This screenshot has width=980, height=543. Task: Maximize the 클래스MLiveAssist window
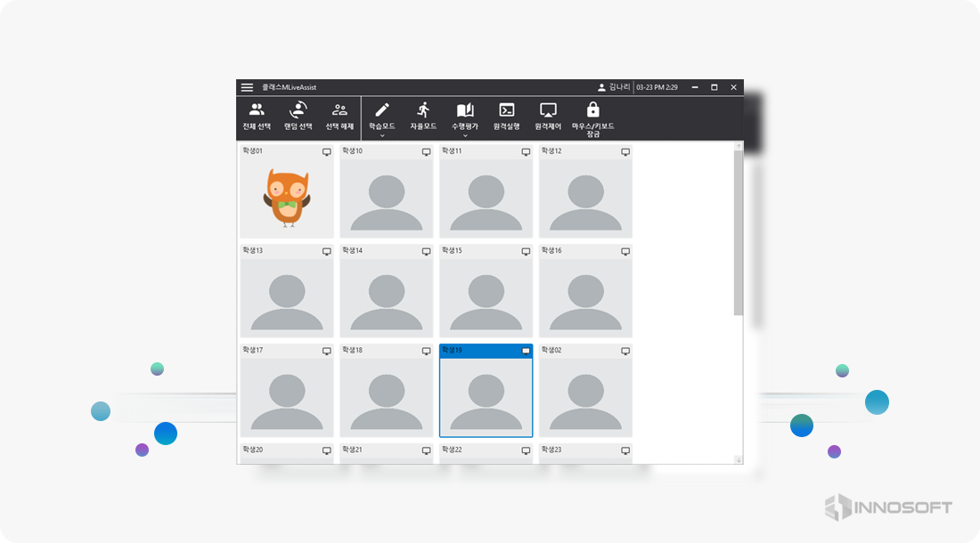point(715,87)
